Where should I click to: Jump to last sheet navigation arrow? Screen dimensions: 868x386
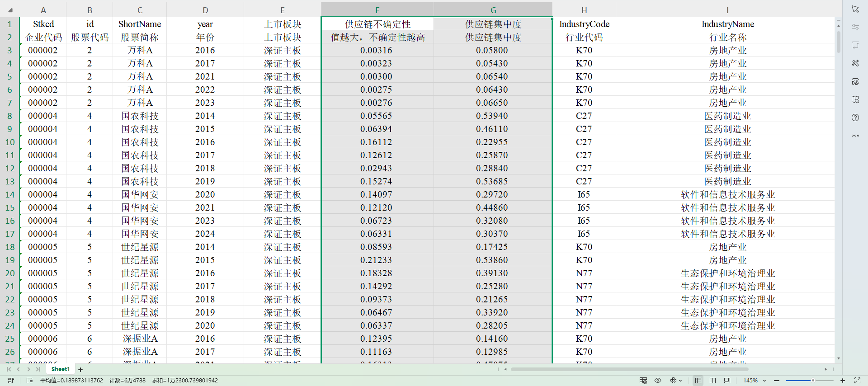[38, 369]
